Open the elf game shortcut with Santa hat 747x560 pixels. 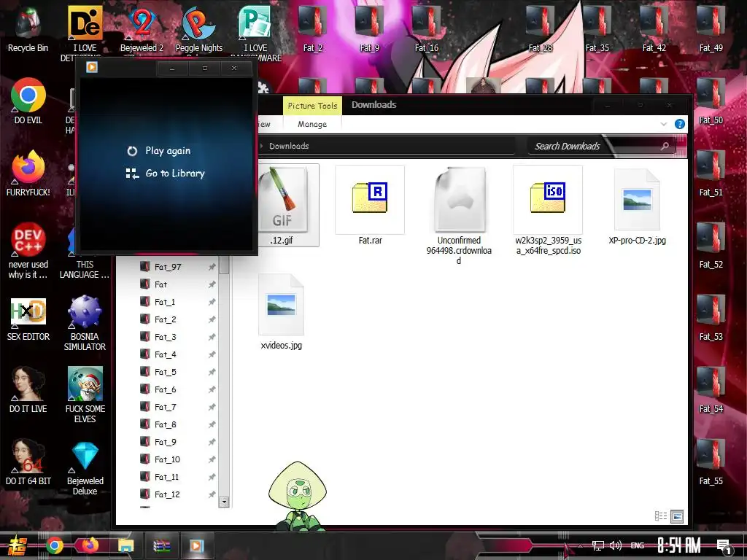pyautogui.click(x=85, y=394)
